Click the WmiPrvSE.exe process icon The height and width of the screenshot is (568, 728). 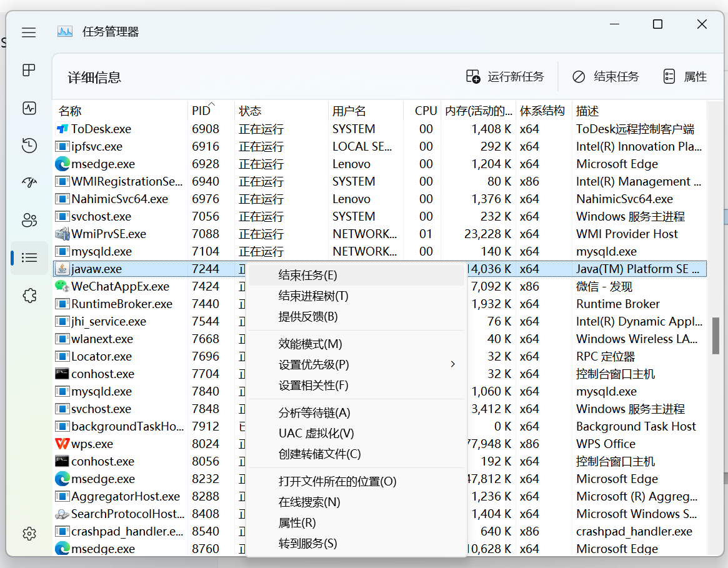pos(62,234)
